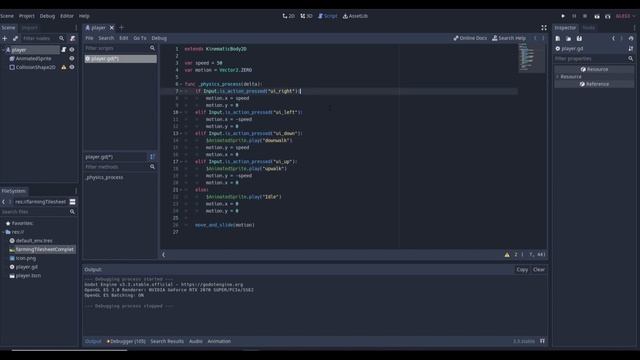Play the current edited scene
Image resolution: width=640 pixels, height=360 pixels.
597,16
